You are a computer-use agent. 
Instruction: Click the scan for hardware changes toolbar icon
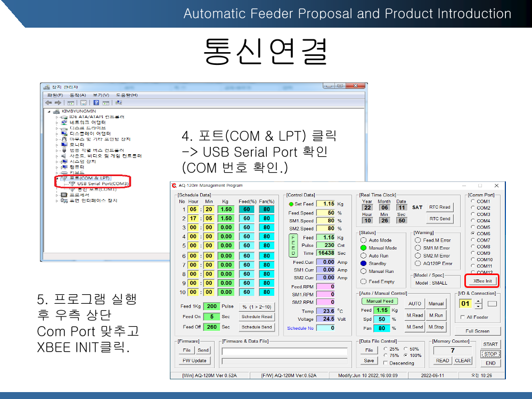click(118, 103)
